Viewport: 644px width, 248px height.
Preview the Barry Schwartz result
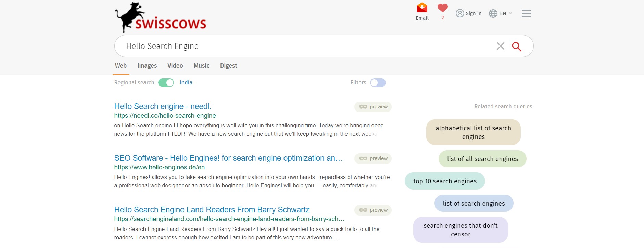[373, 210]
